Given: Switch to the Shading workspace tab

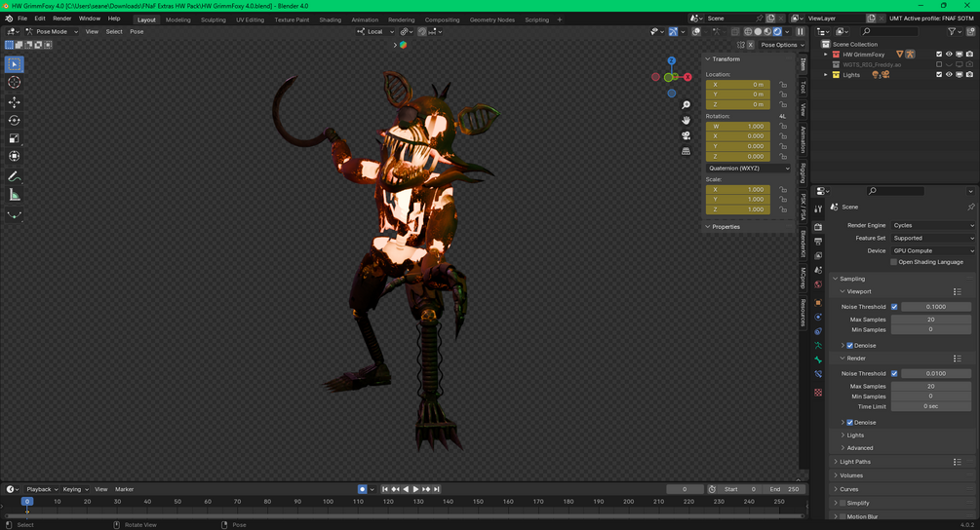Looking at the screenshot, I should [331, 19].
